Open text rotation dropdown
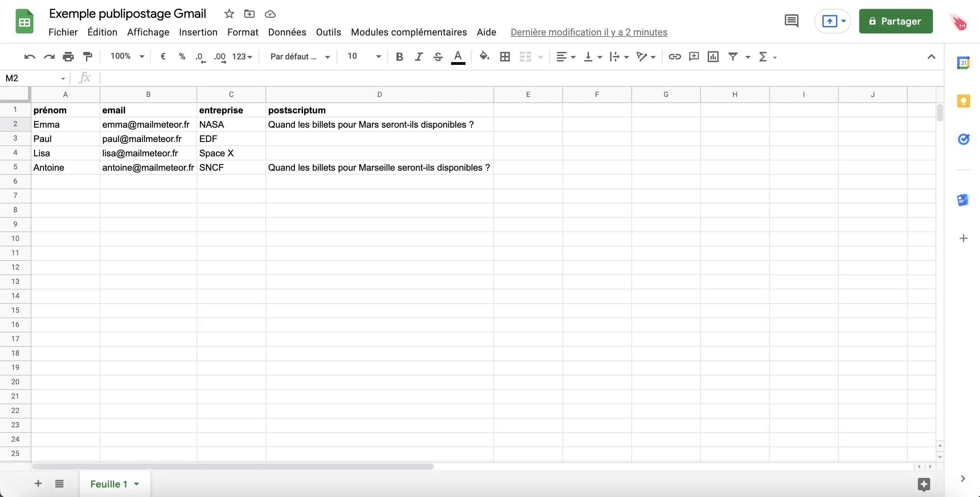 pos(646,57)
